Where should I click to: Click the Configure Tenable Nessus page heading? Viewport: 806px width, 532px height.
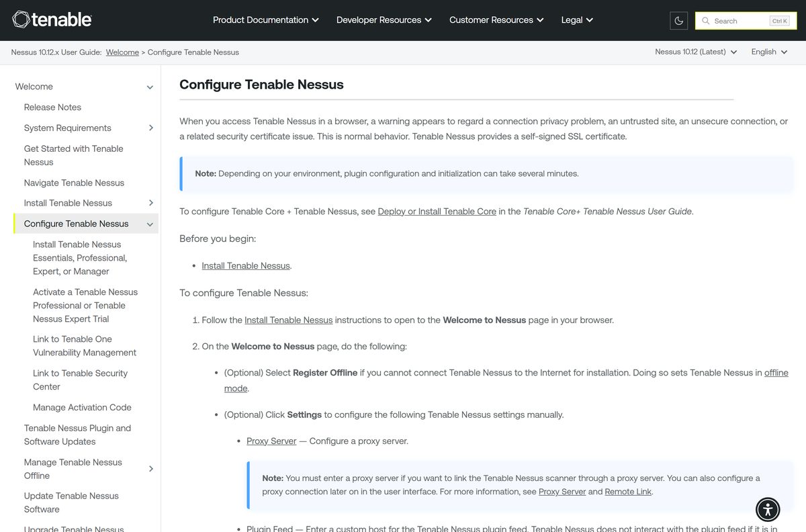(x=261, y=85)
